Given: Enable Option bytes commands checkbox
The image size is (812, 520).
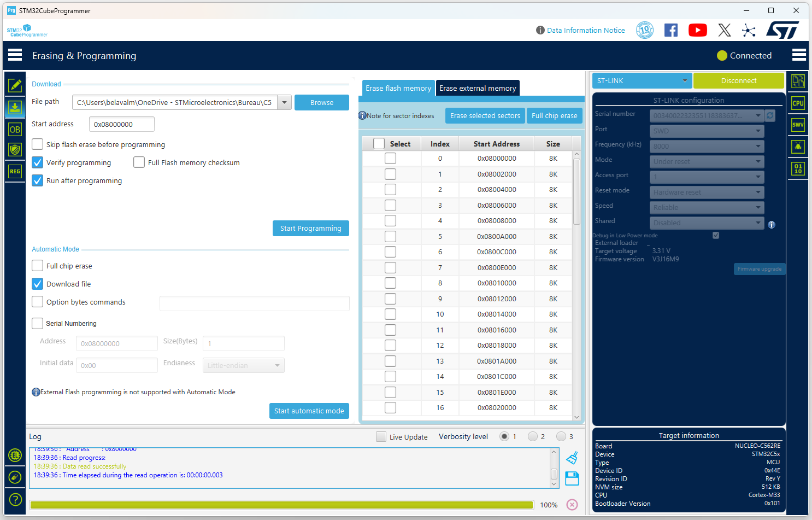Looking at the screenshot, I should 38,302.
